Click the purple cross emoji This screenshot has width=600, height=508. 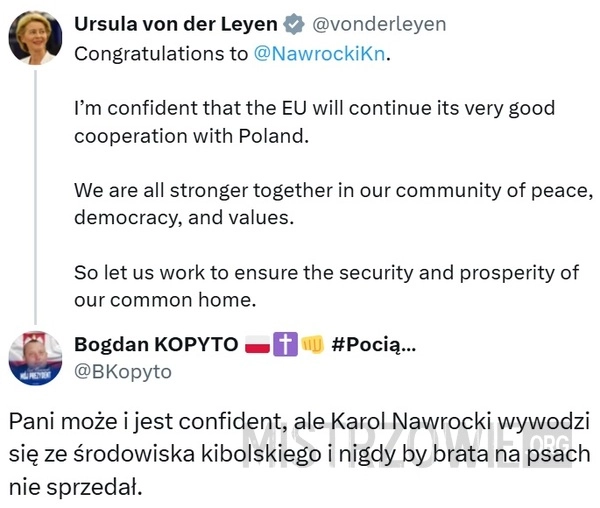[285, 344]
